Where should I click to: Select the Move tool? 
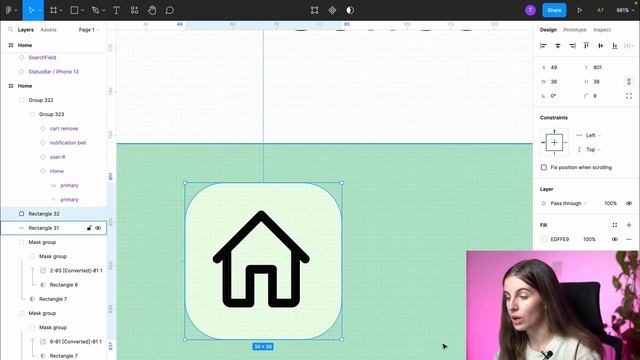click(31, 10)
